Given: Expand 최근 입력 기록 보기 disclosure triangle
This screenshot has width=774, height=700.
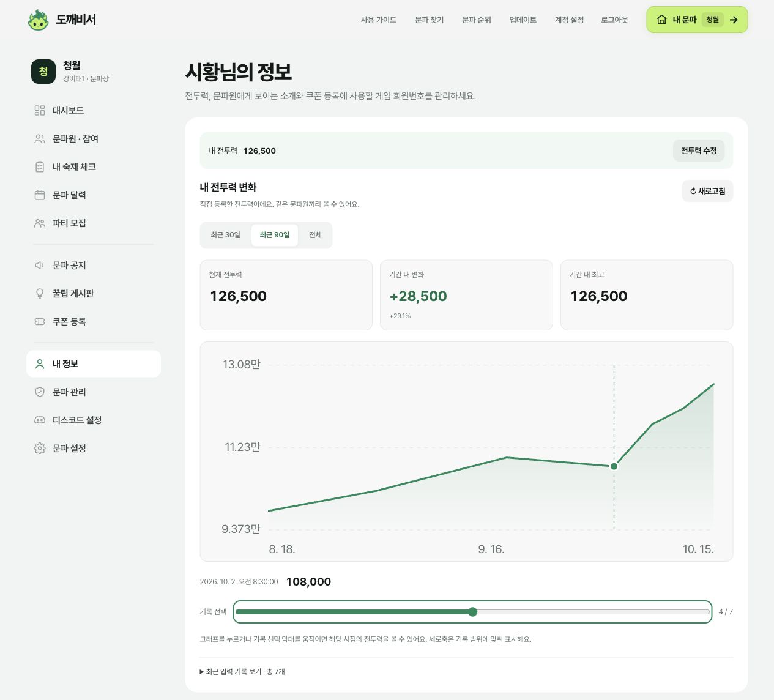Looking at the screenshot, I should (x=202, y=671).
